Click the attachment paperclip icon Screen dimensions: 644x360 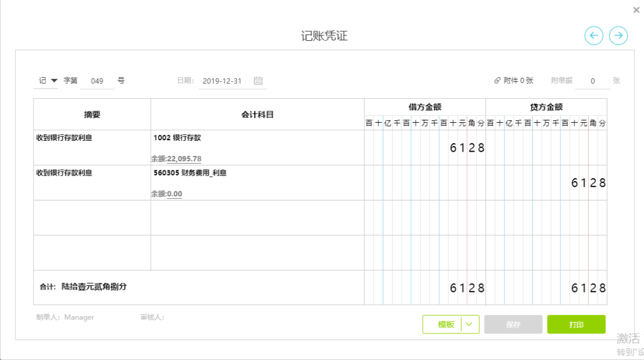click(497, 81)
